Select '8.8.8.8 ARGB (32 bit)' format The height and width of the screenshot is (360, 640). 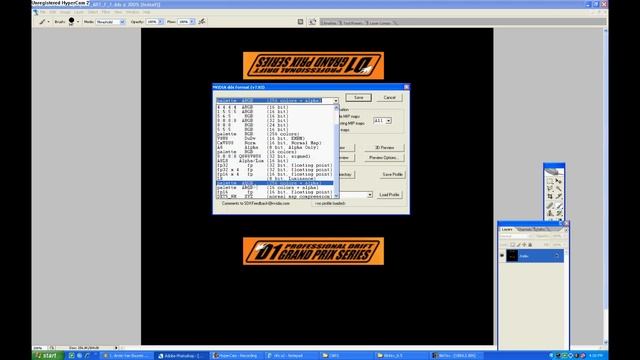coord(275,120)
